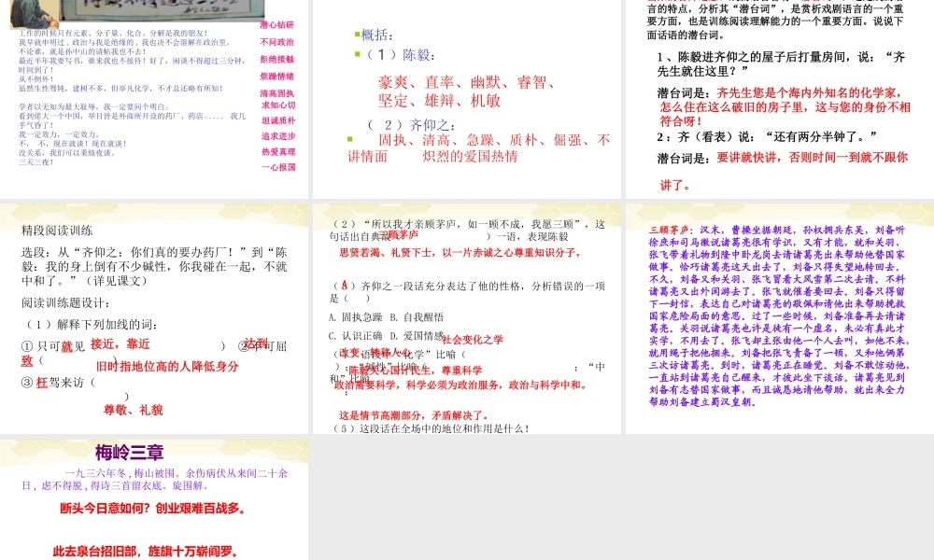Open the purple 三顾茅庐 story slide
The height and width of the screenshot is (560, 934).
coord(779,318)
